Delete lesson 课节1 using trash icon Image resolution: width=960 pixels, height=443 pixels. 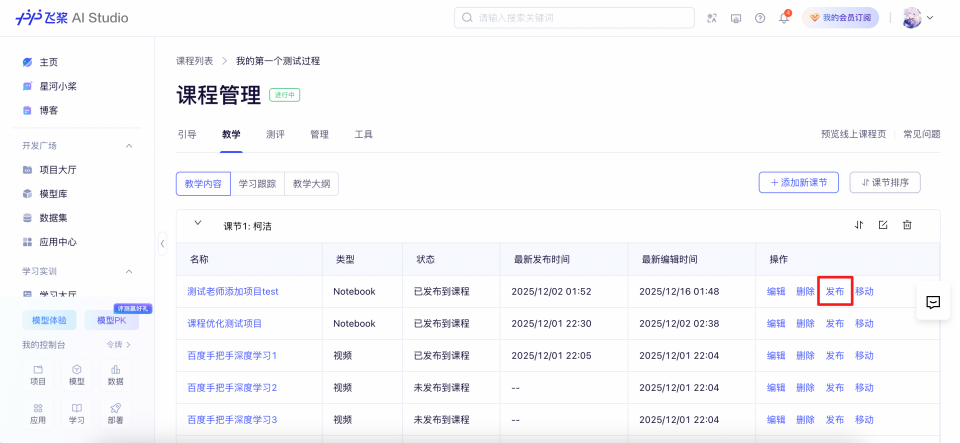[907, 225]
